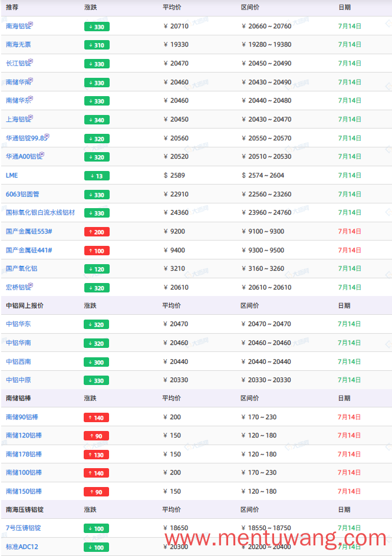Click the green ↓330 badge for 南海铝锭
Screen dimensions: 392x556
97,27
